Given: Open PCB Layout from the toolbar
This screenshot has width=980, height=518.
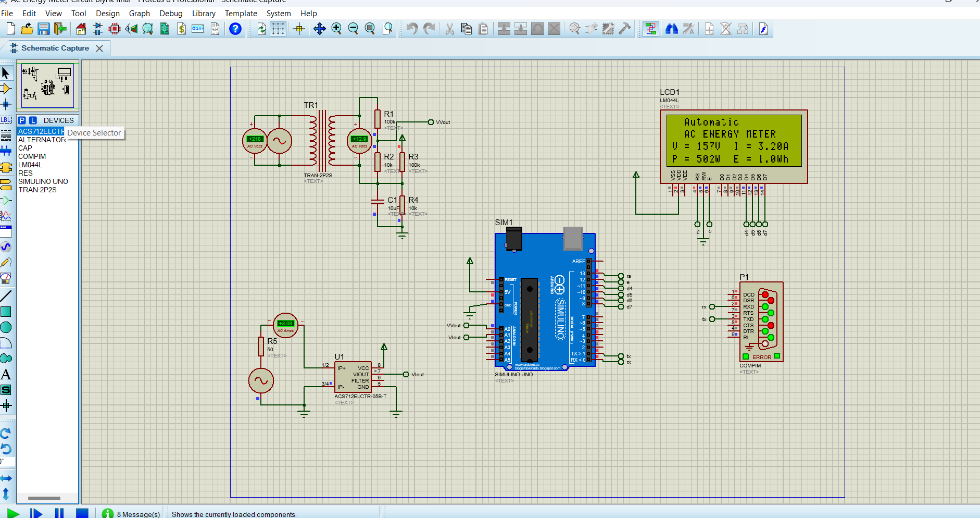Looking at the screenshot, I should coord(114,29).
